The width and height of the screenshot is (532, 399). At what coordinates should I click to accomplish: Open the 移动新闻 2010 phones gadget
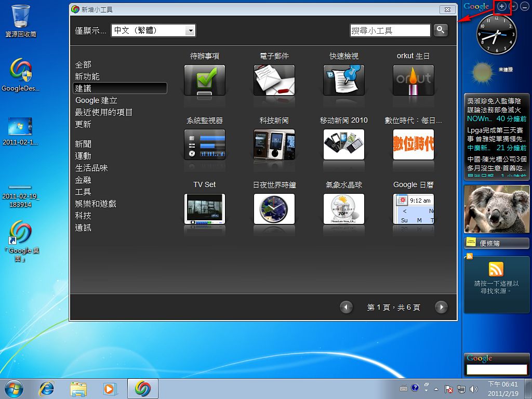coord(344,144)
